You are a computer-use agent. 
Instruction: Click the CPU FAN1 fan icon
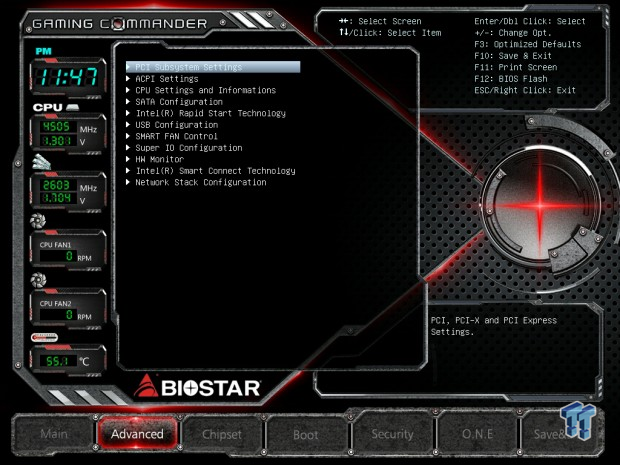38,221
